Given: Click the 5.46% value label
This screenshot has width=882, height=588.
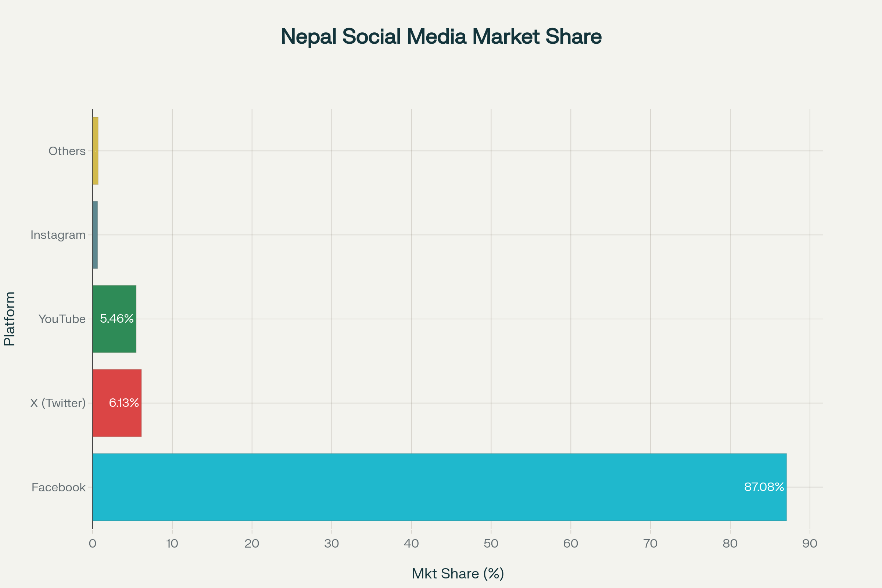Looking at the screenshot, I should [x=116, y=319].
